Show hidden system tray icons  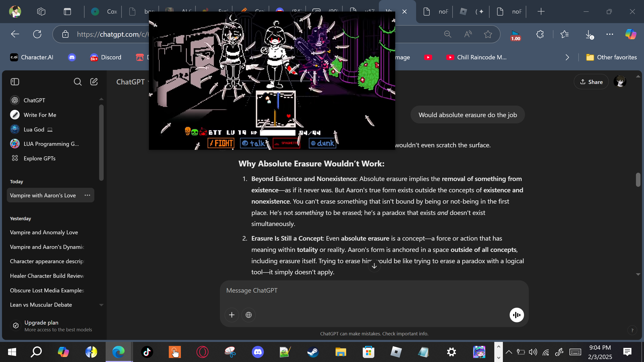509,352
